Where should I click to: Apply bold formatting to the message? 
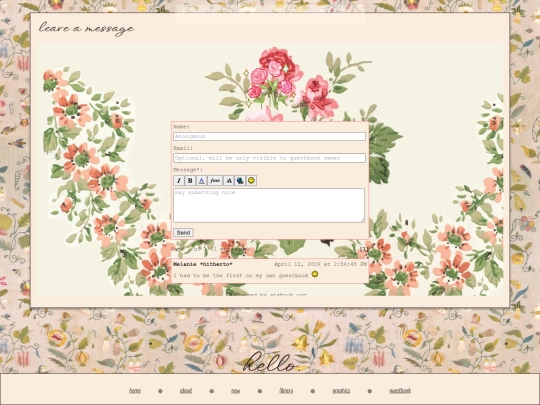[x=190, y=180]
